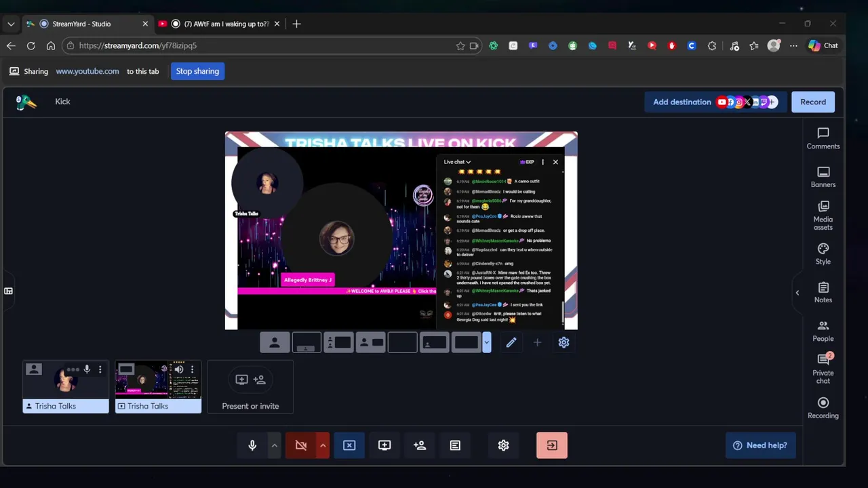Open the Banners panel
Viewport: 868px width, 488px height.
(823, 177)
